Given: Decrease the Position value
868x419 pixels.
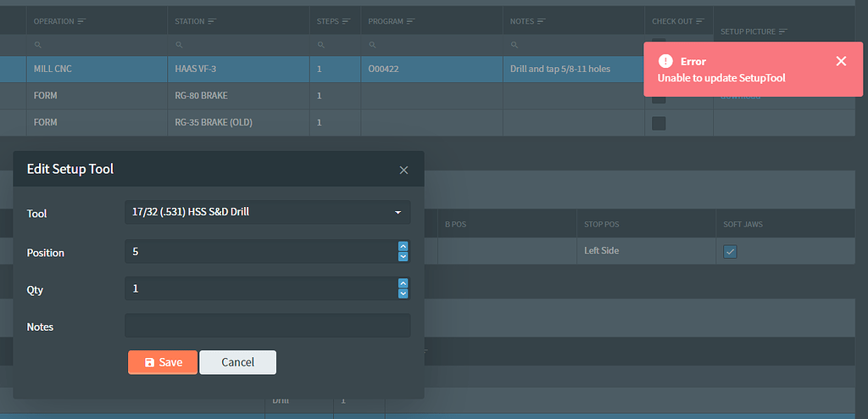Looking at the screenshot, I should (x=403, y=257).
